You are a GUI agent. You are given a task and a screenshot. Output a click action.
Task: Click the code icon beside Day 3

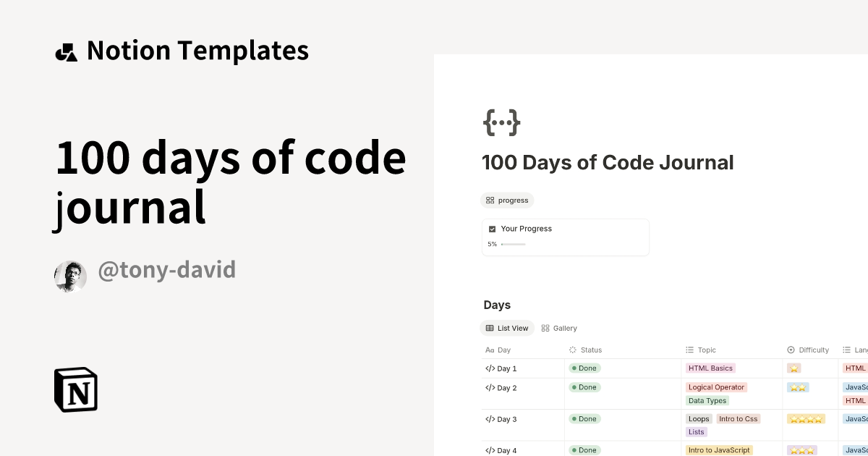coord(489,419)
